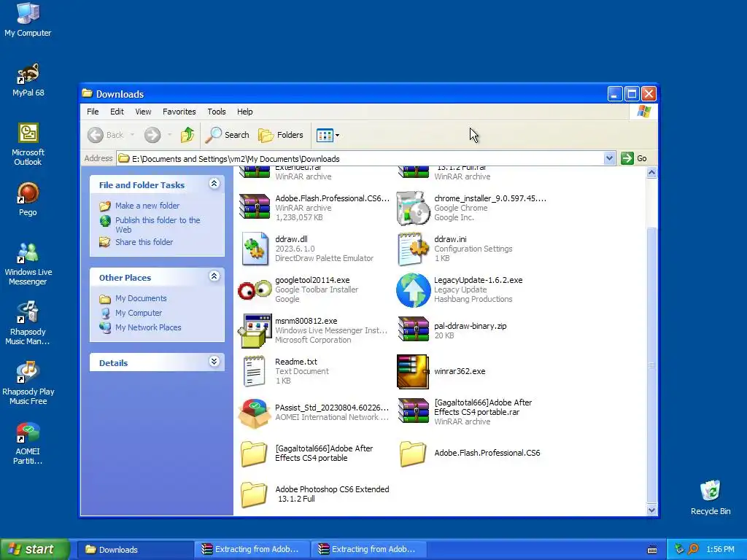Click the Up folder toolbar icon
The height and width of the screenshot is (560, 747).
click(187, 135)
